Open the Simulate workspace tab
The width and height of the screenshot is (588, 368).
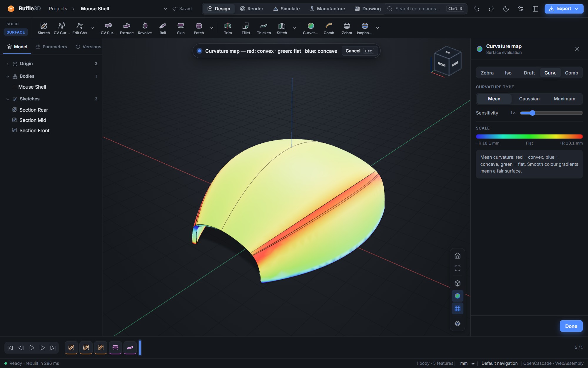[287, 9]
